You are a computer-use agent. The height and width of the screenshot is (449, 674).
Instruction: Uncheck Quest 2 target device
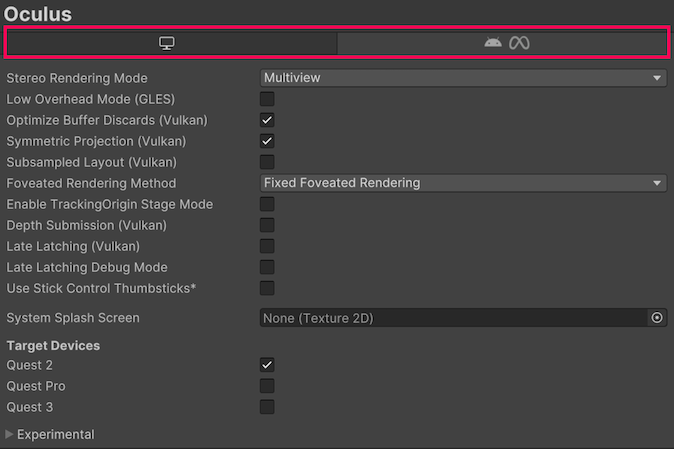point(267,365)
